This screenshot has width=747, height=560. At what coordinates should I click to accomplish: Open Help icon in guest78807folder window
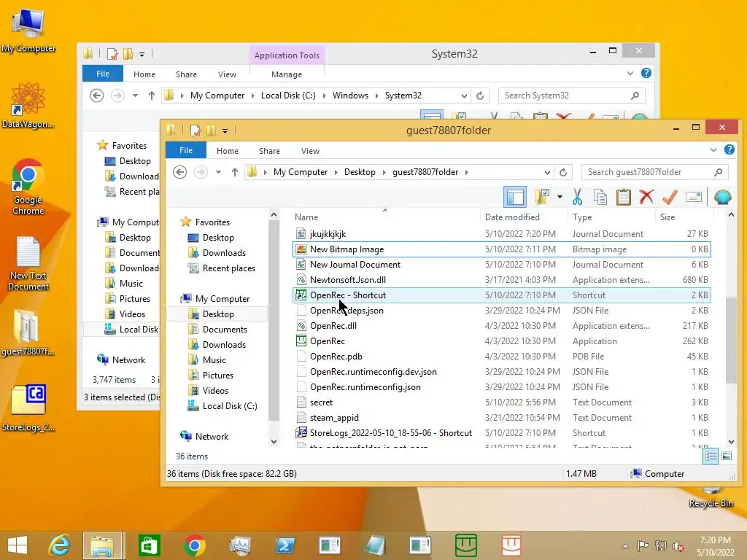pos(729,149)
